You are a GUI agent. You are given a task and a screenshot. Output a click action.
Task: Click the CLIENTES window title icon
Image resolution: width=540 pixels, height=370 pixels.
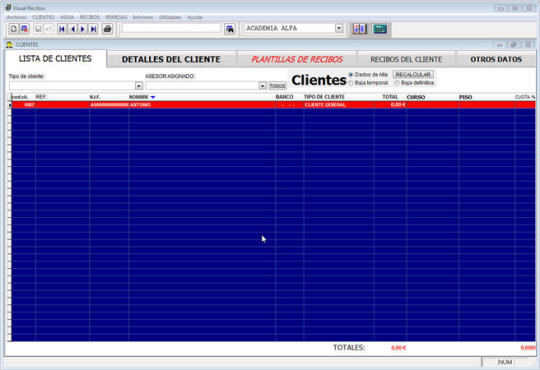click(x=9, y=44)
